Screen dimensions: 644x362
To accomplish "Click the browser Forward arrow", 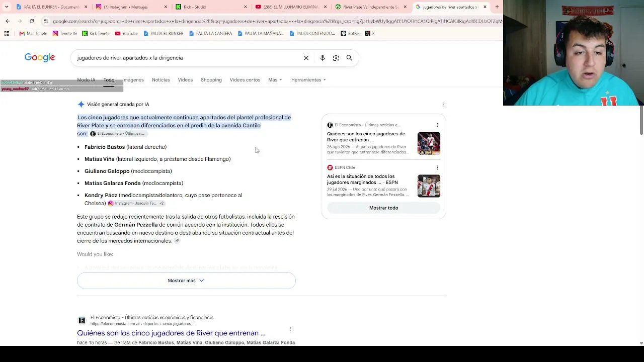I will pos(20,21).
